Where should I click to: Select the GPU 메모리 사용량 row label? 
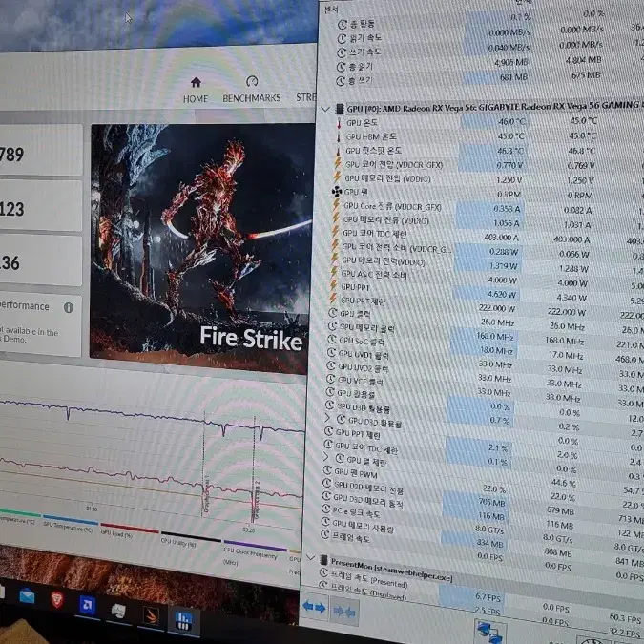coord(363,526)
